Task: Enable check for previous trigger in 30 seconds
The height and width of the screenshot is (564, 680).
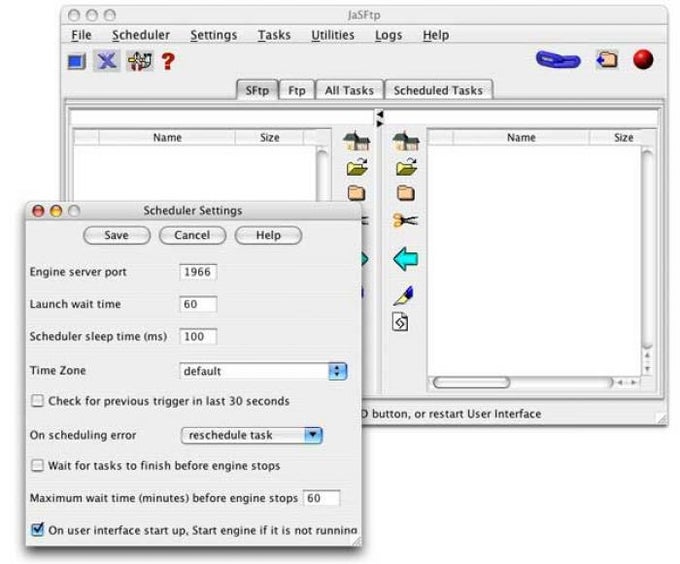Action: tap(37, 401)
